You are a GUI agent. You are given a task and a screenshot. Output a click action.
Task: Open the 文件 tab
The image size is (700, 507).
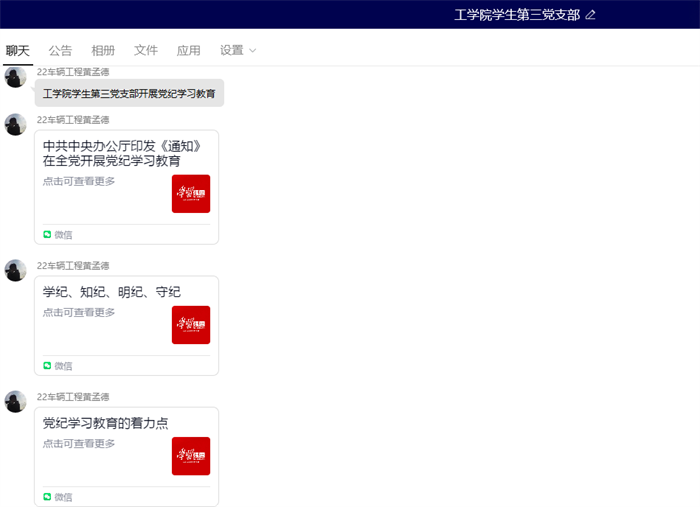(146, 51)
